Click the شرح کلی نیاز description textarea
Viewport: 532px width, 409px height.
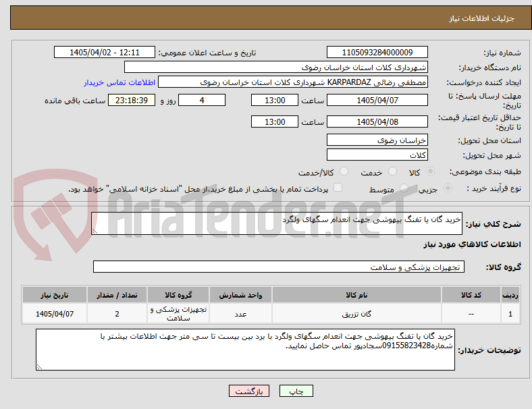(277, 223)
